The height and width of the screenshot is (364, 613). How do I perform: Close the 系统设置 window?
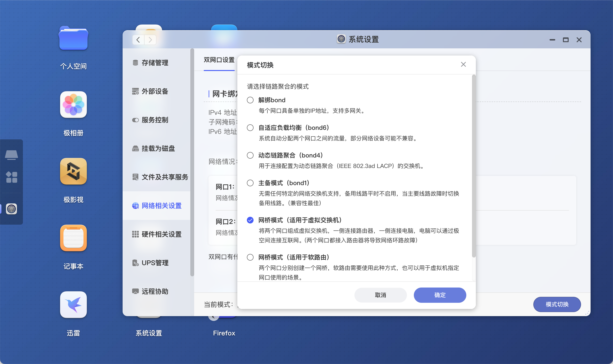pyautogui.click(x=579, y=40)
